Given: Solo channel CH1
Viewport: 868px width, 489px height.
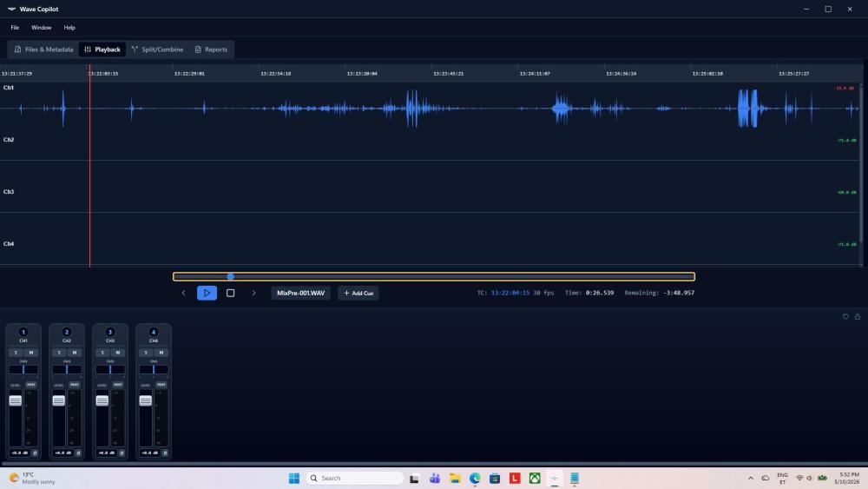Looking at the screenshot, I should pyautogui.click(x=16, y=353).
